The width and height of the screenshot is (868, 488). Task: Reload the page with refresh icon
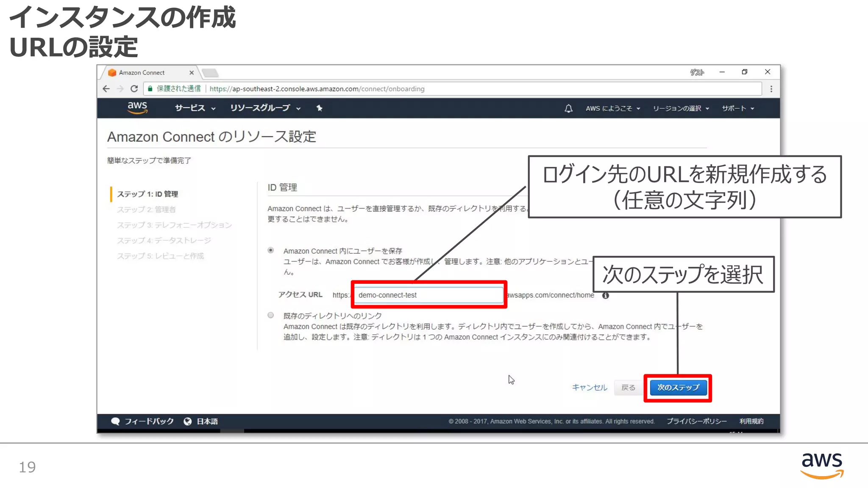pos(134,89)
